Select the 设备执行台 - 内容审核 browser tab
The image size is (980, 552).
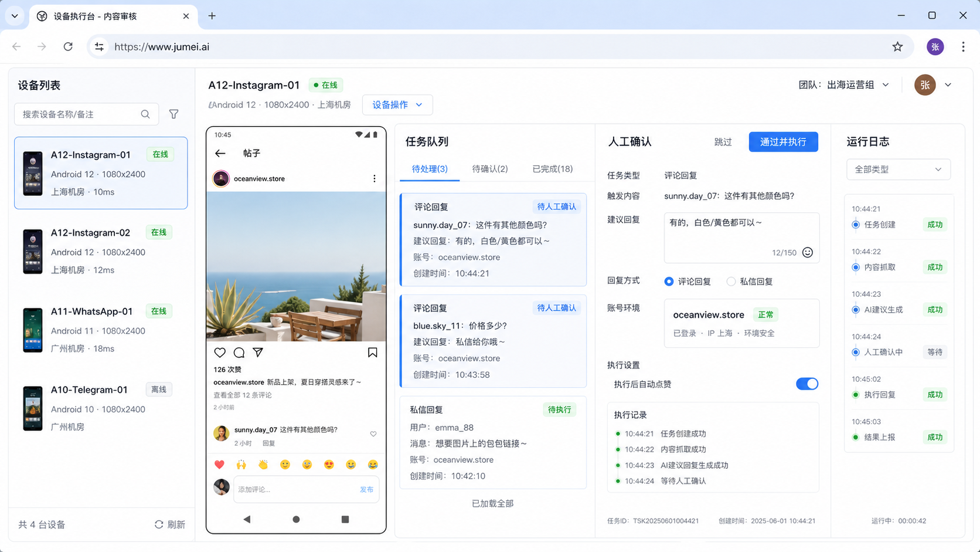click(113, 16)
